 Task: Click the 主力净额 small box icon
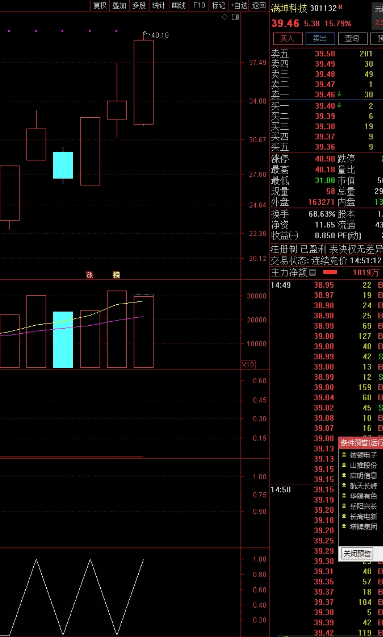click(x=313, y=273)
